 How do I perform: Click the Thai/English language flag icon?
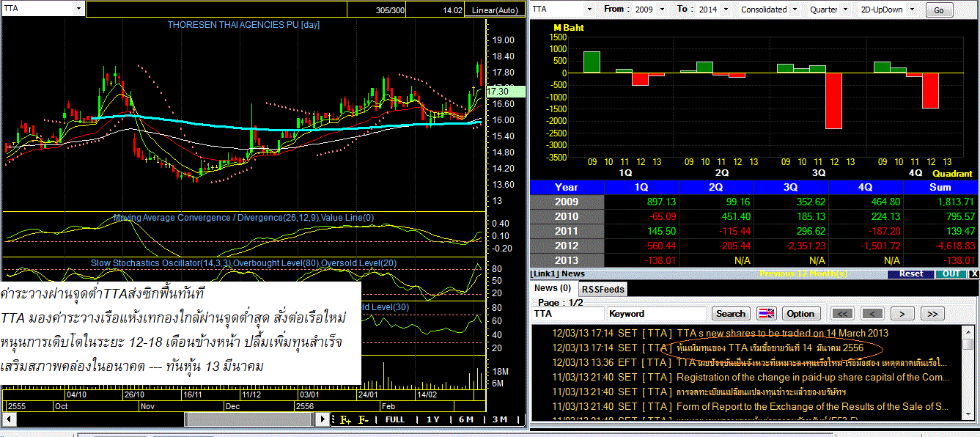[766, 314]
